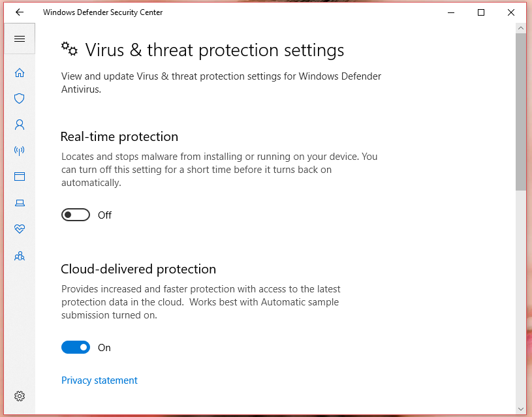
Task: Click the Off label beside Real-time protection
Action: [x=104, y=215]
